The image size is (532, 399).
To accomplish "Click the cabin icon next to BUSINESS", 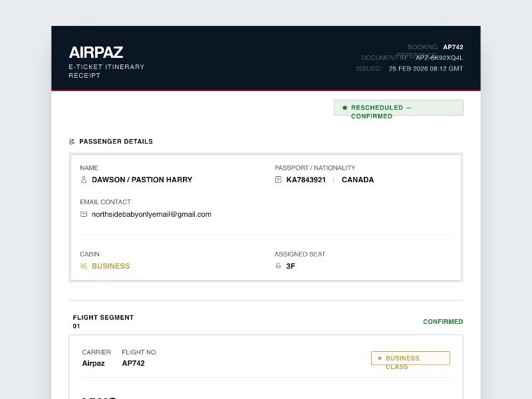I will 84,266.
